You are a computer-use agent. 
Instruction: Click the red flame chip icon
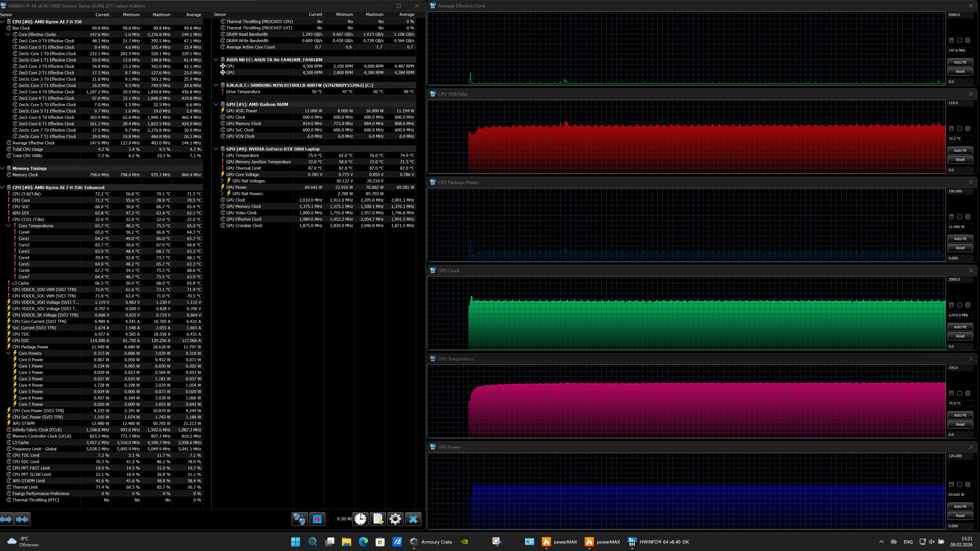[x=317, y=519]
